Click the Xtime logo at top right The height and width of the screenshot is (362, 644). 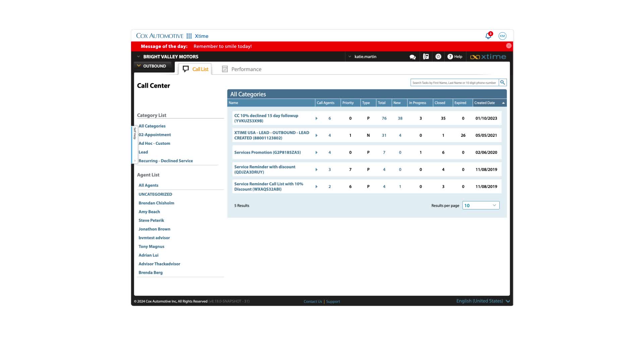[x=488, y=57]
